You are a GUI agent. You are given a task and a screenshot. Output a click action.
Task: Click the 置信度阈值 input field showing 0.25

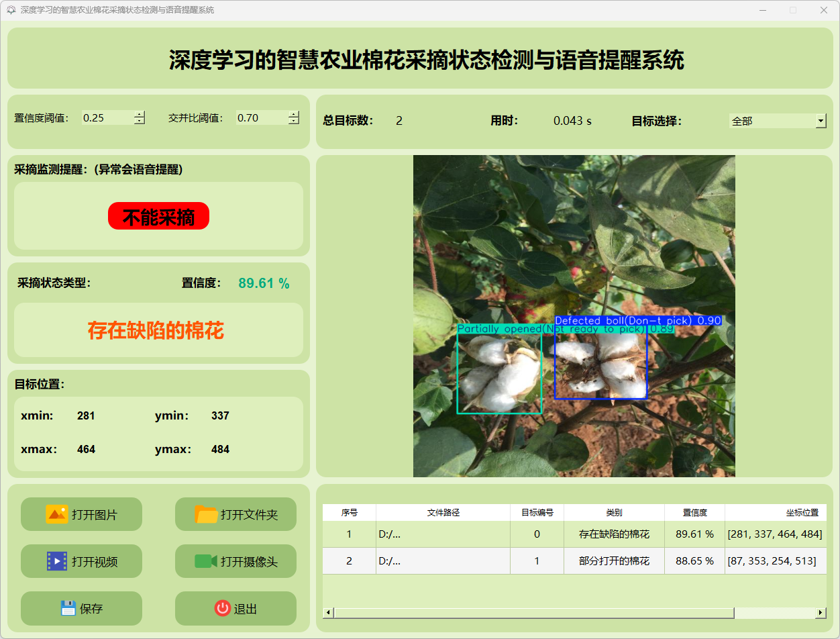coord(107,118)
